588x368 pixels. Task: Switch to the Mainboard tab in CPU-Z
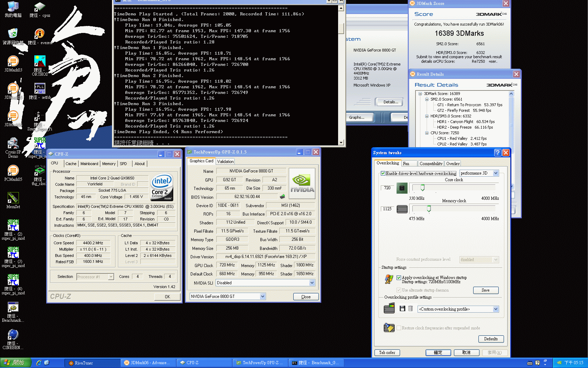(89, 164)
